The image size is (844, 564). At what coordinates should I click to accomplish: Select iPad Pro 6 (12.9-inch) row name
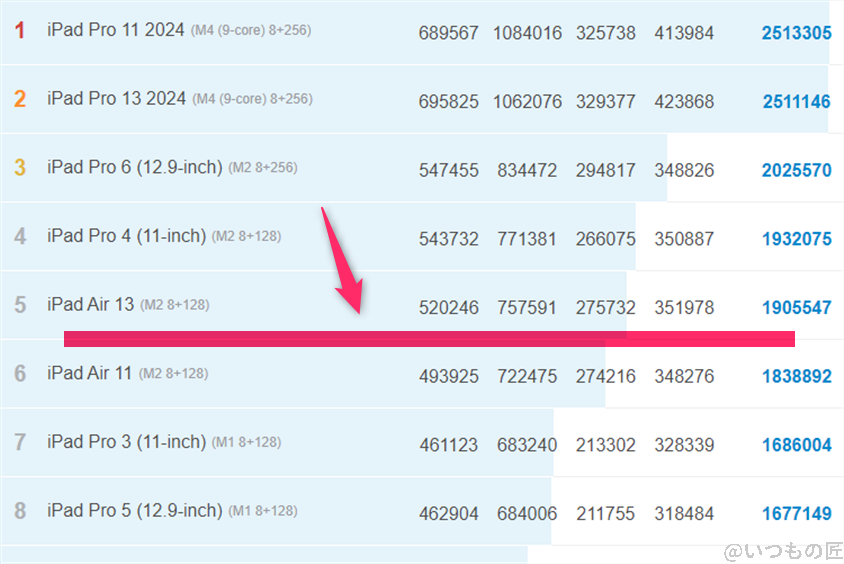tap(134, 168)
